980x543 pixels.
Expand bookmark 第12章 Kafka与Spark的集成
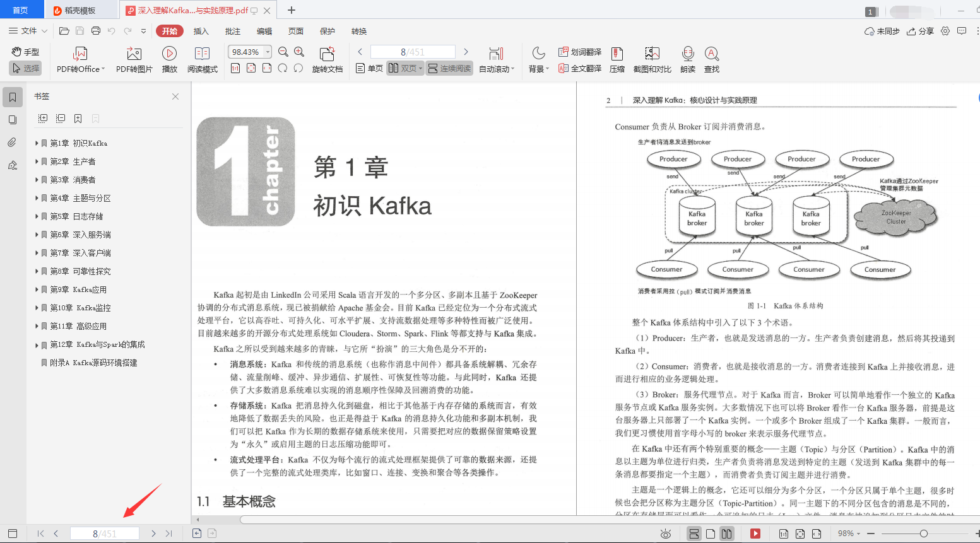pos(37,345)
